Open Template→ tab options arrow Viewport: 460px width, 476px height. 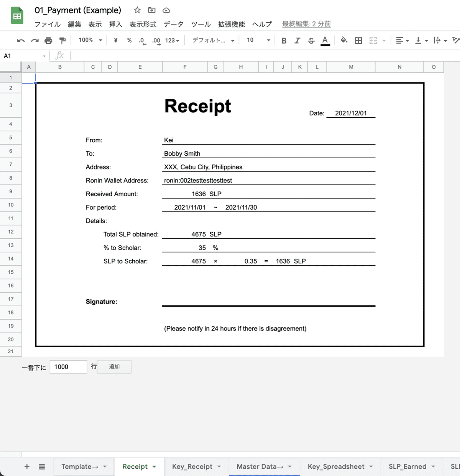(105, 466)
